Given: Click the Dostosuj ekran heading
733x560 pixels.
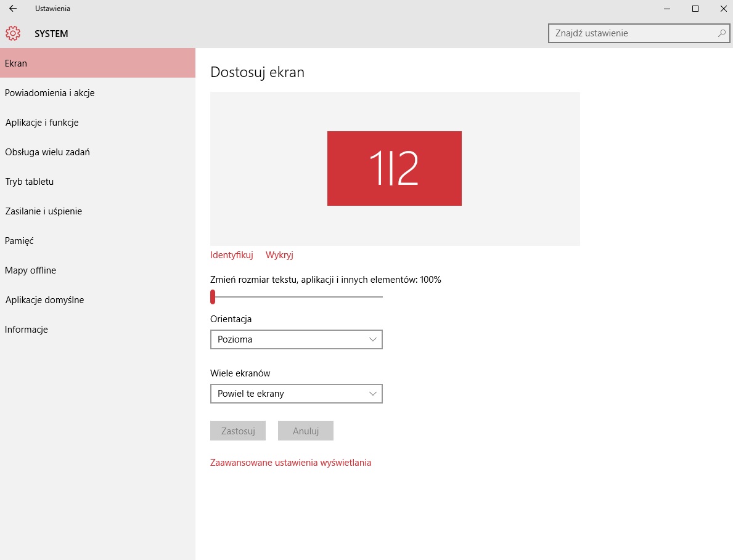Looking at the screenshot, I should [257, 72].
